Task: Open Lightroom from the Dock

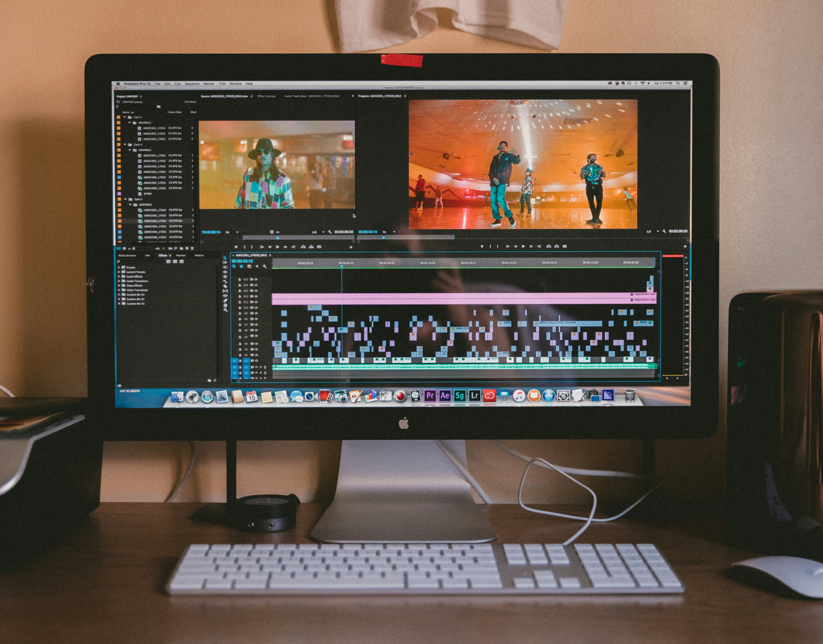Action: (474, 395)
